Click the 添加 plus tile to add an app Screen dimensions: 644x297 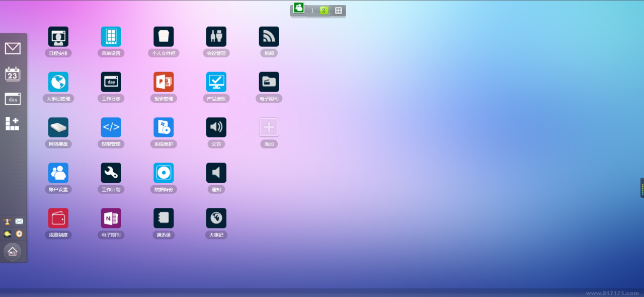pos(269,127)
